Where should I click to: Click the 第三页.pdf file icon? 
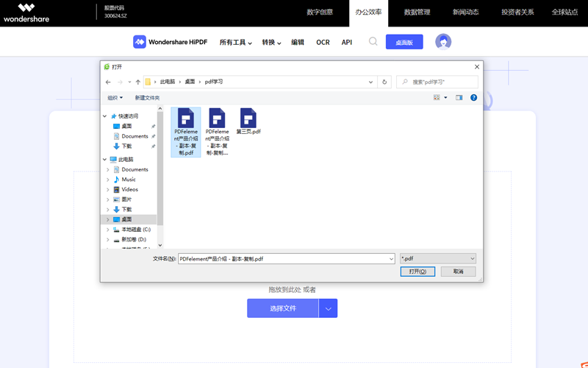click(x=248, y=118)
